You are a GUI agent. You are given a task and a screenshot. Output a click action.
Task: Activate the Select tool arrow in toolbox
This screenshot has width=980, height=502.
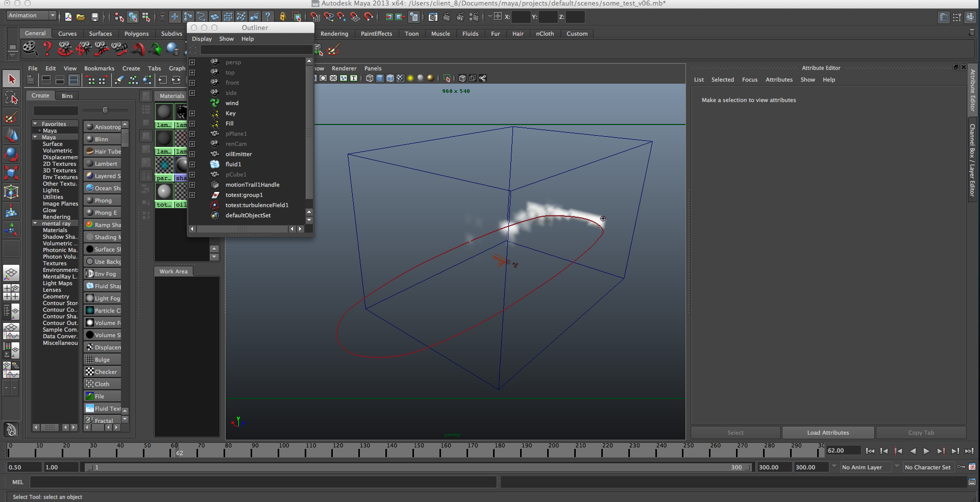pyautogui.click(x=11, y=79)
